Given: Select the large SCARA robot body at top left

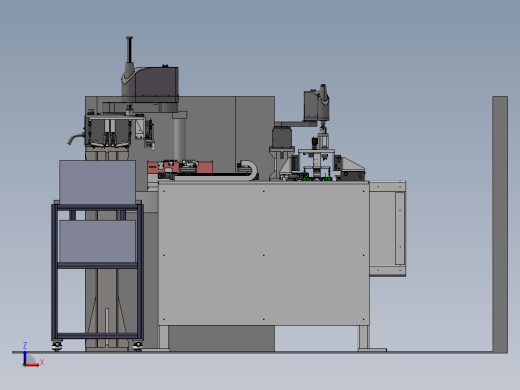Looking at the screenshot, I should 151,85.
